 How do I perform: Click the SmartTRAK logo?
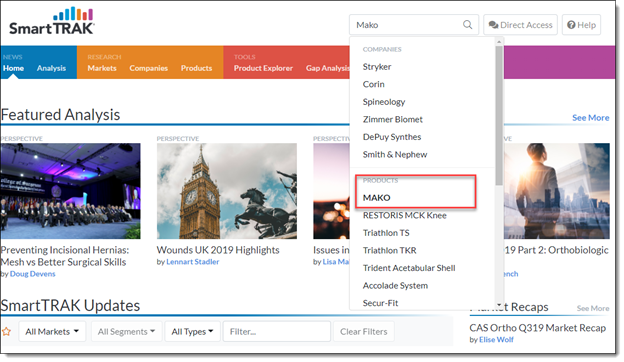[x=52, y=21]
